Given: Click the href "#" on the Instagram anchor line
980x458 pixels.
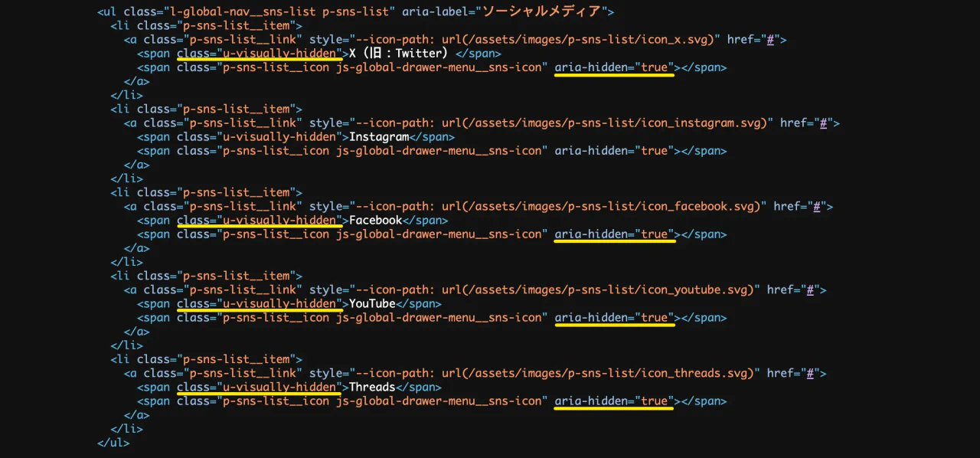Looking at the screenshot, I should [825, 123].
